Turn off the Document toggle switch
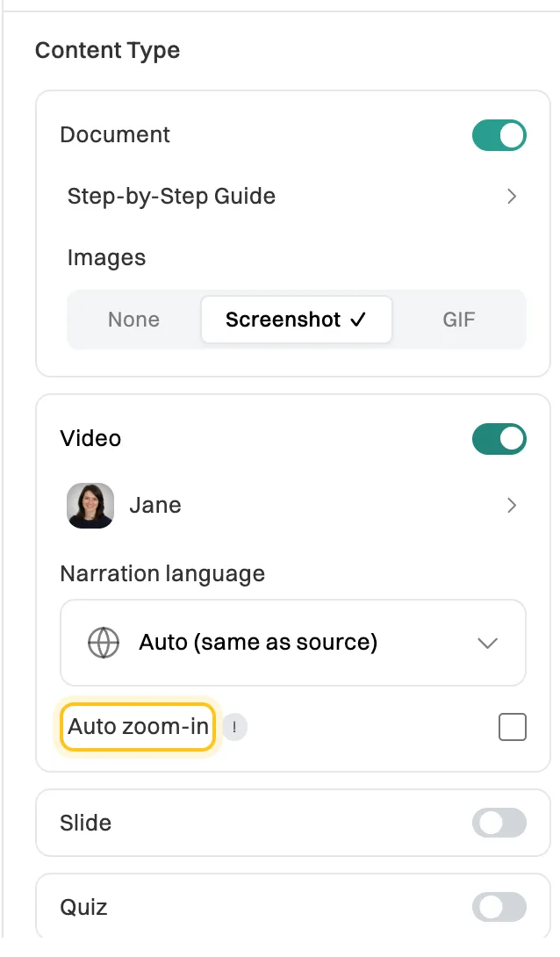The image size is (560, 957). 499,135
